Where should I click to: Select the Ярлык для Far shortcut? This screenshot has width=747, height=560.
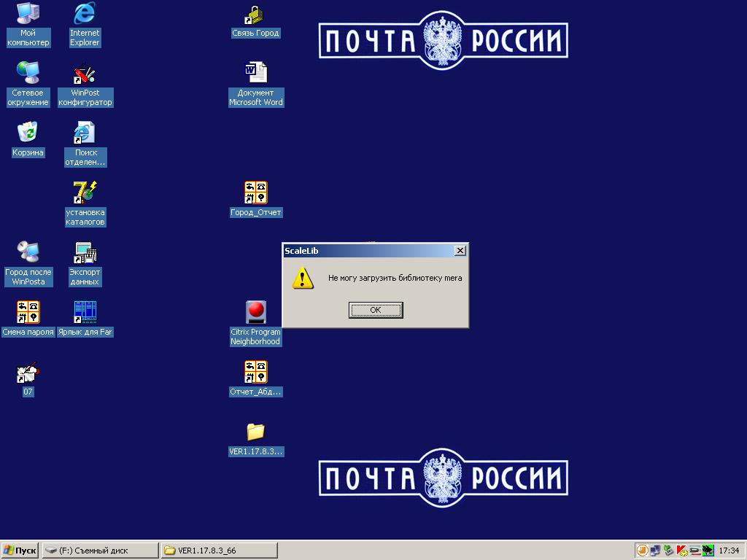[85, 319]
